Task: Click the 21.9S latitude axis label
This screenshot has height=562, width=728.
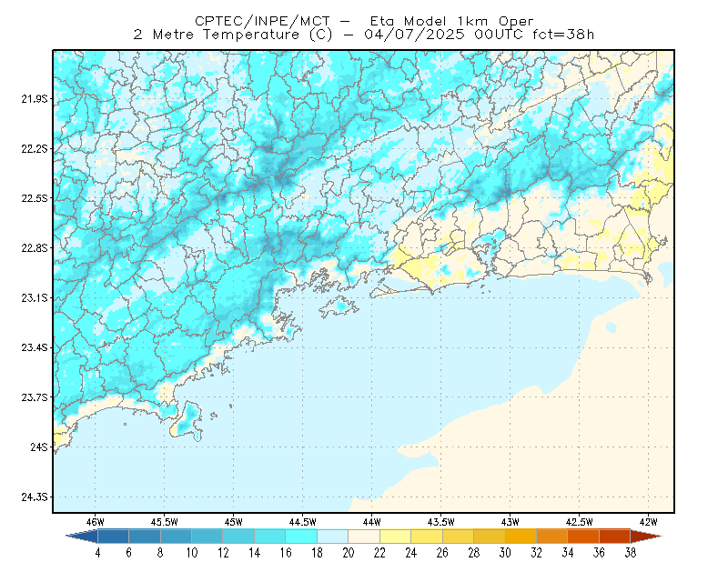Action: tap(35, 98)
